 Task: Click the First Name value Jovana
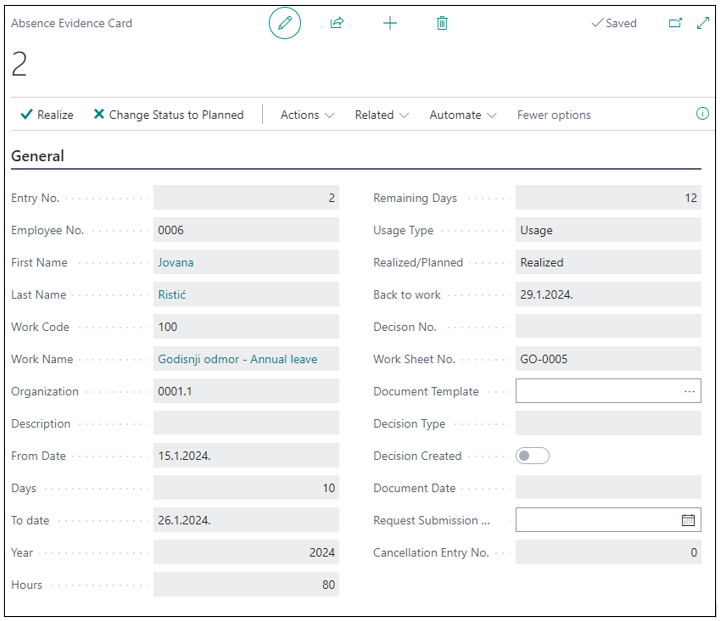click(x=176, y=263)
